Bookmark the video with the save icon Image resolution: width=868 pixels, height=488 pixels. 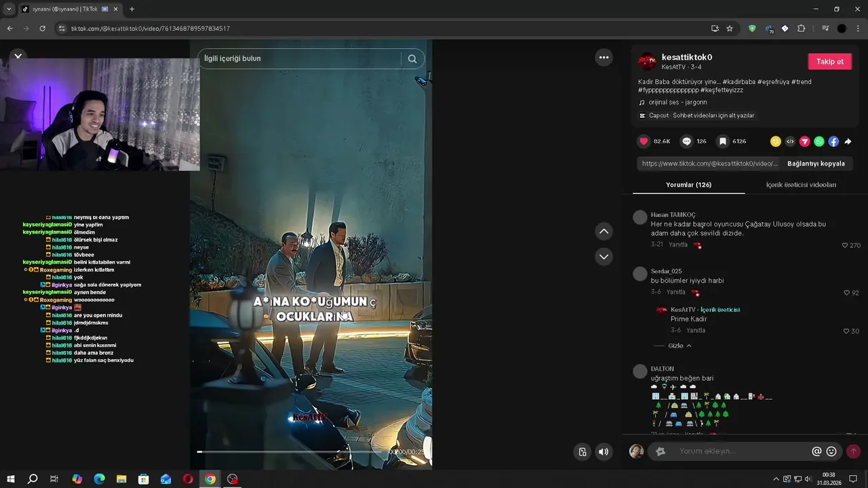click(723, 141)
